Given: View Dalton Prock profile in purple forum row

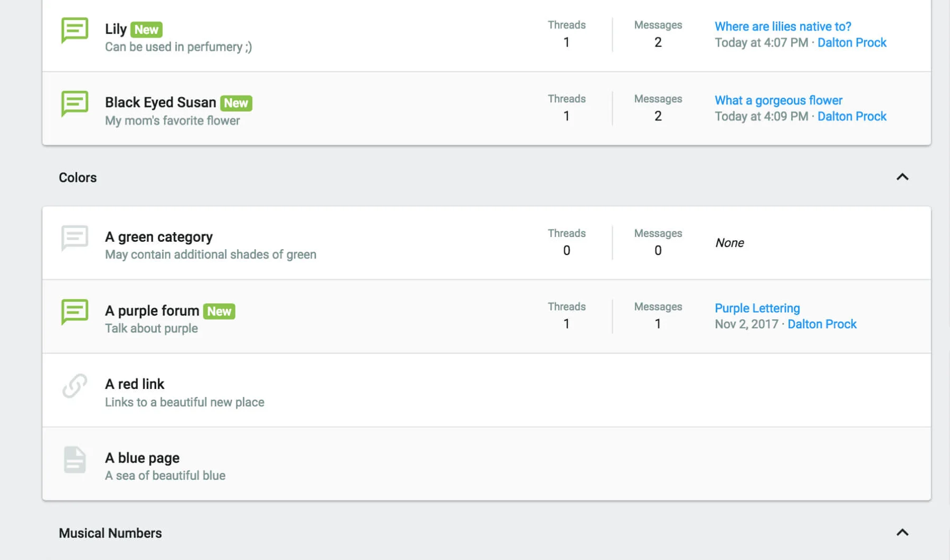Looking at the screenshot, I should (x=822, y=324).
